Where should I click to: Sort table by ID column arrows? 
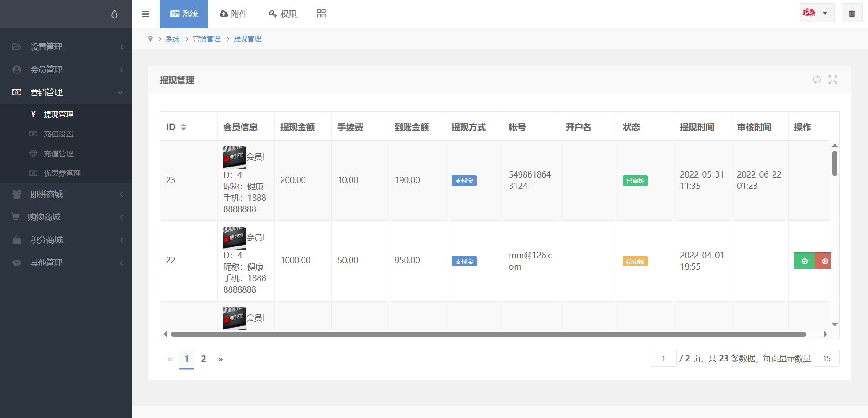[184, 127]
